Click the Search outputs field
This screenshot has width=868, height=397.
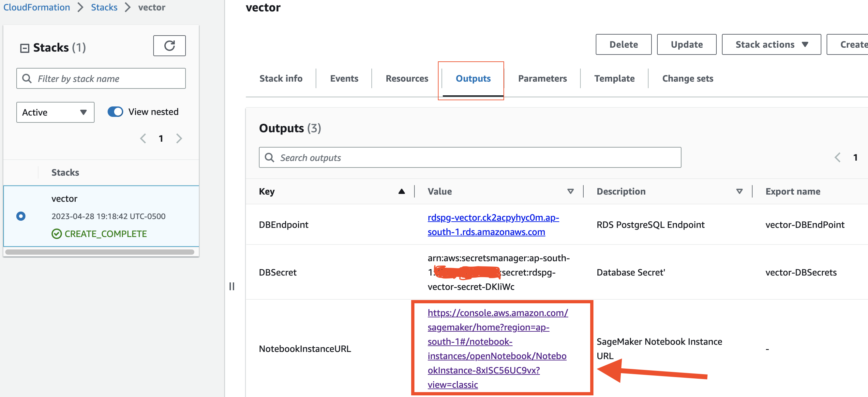[x=470, y=157]
